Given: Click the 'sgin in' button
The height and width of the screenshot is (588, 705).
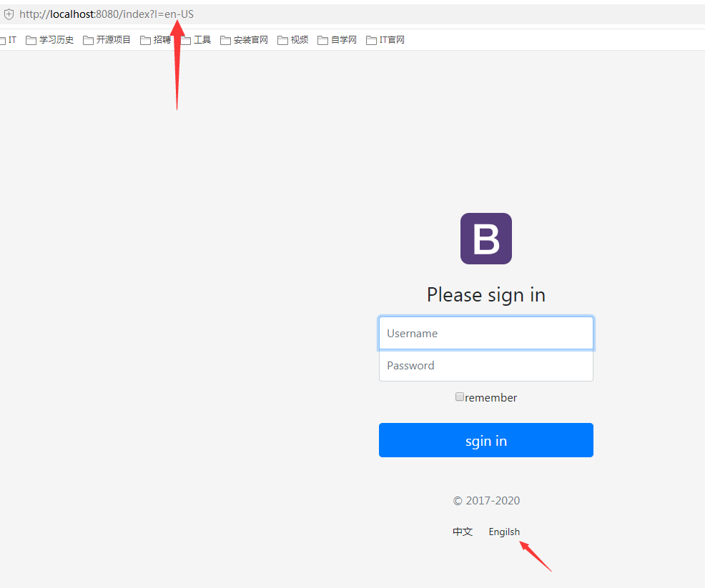Looking at the screenshot, I should point(486,440).
